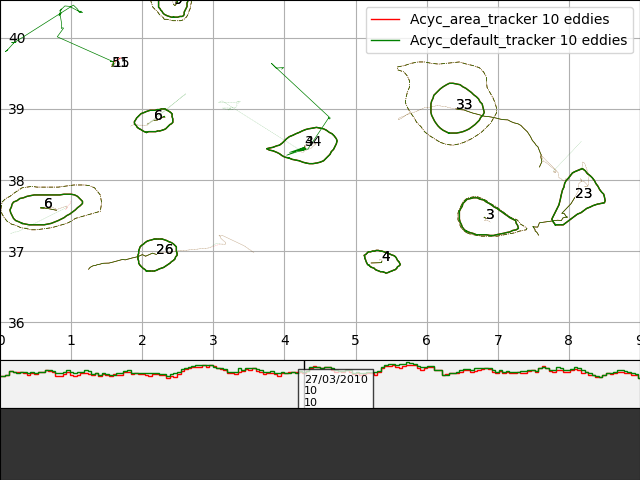
Task: Click eddy contour labeled 23
Action: [578, 197]
